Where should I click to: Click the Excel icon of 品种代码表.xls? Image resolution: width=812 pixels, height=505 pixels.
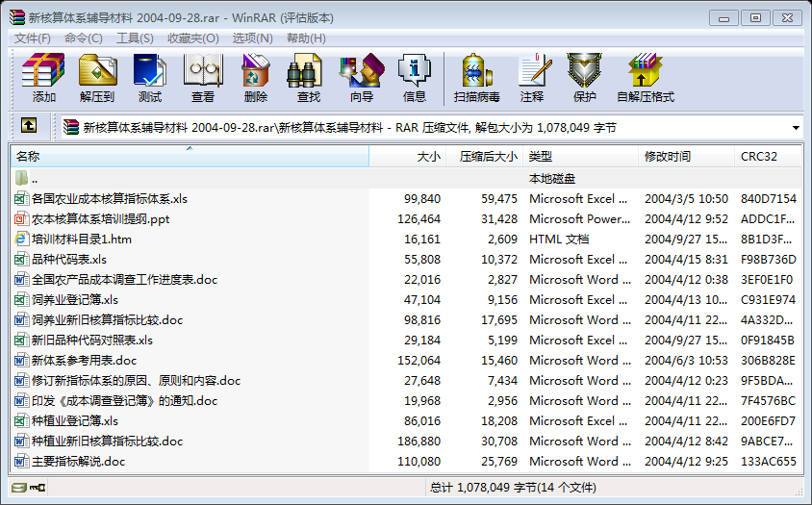tap(21, 259)
